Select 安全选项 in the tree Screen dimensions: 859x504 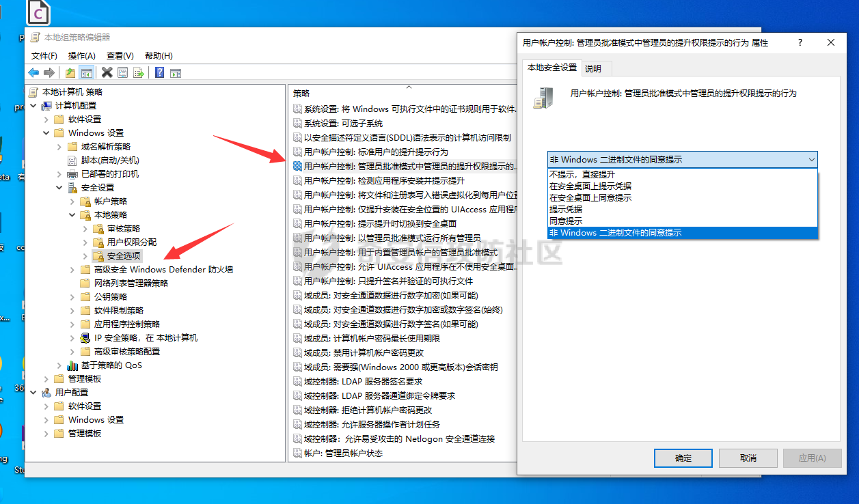[x=124, y=255]
